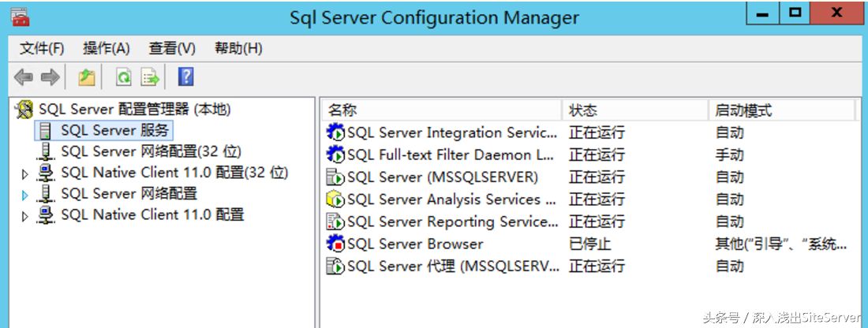Select the SQL Native Client 11.0 配置 label
Viewport: 868px width, 328px height.
tap(153, 214)
